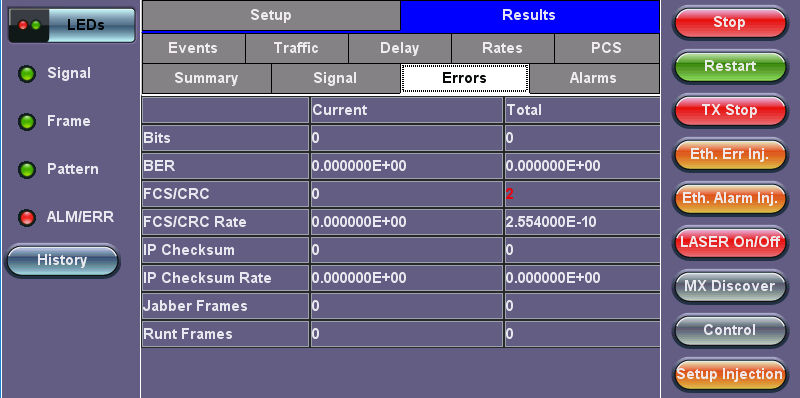This screenshot has width=800, height=398.
Task: Click the Eth. Alarm Inj. button
Action: click(x=729, y=198)
